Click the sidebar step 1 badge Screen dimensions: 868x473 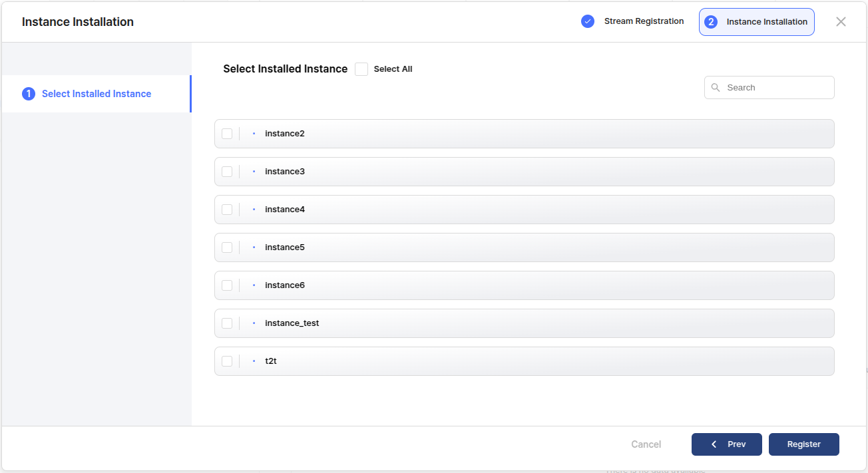29,94
